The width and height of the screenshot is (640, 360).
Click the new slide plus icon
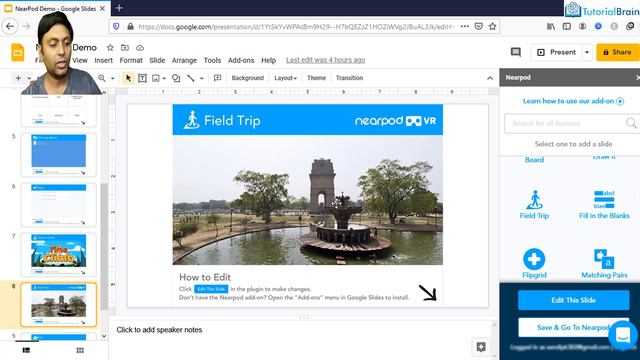coord(18,78)
